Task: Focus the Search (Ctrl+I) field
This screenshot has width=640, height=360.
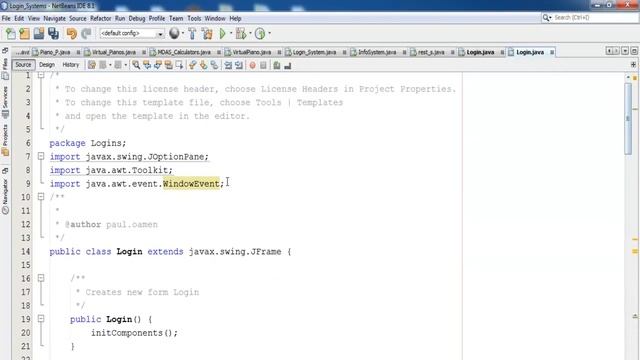Action: pos(590,18)
